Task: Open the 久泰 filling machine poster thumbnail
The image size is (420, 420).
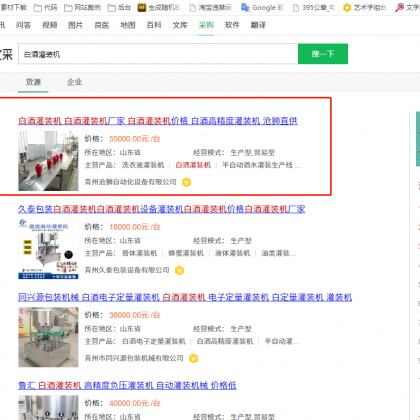Action: click(48, 249)
